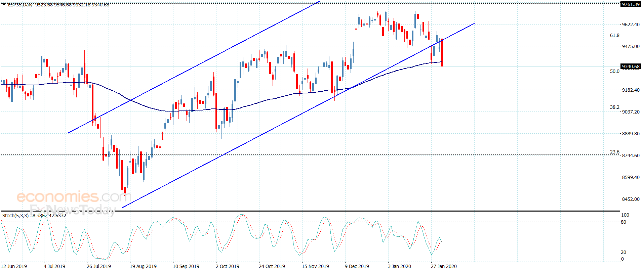
Task: Click the 24 Oct 2019 date label
Action: click(272, 266)
